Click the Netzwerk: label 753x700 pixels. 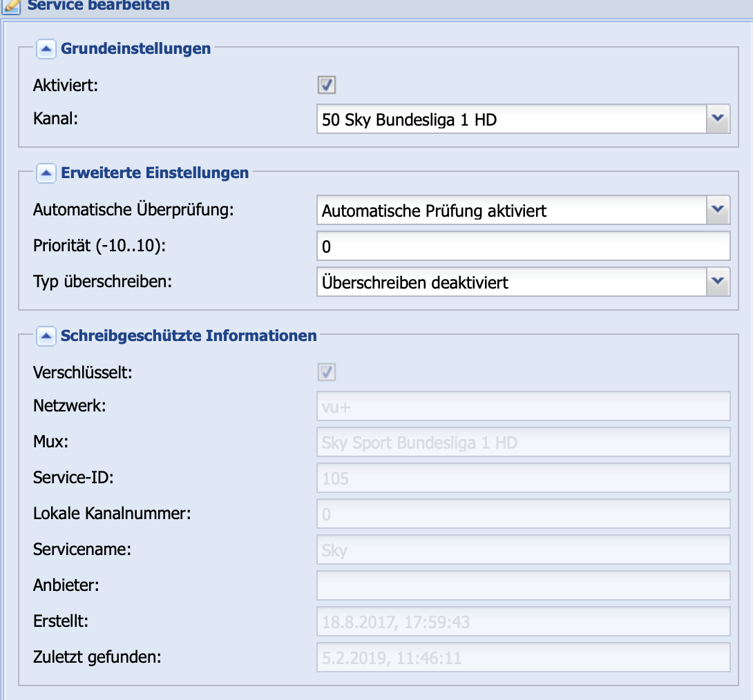pyautogui.click(x=70, y=406)
